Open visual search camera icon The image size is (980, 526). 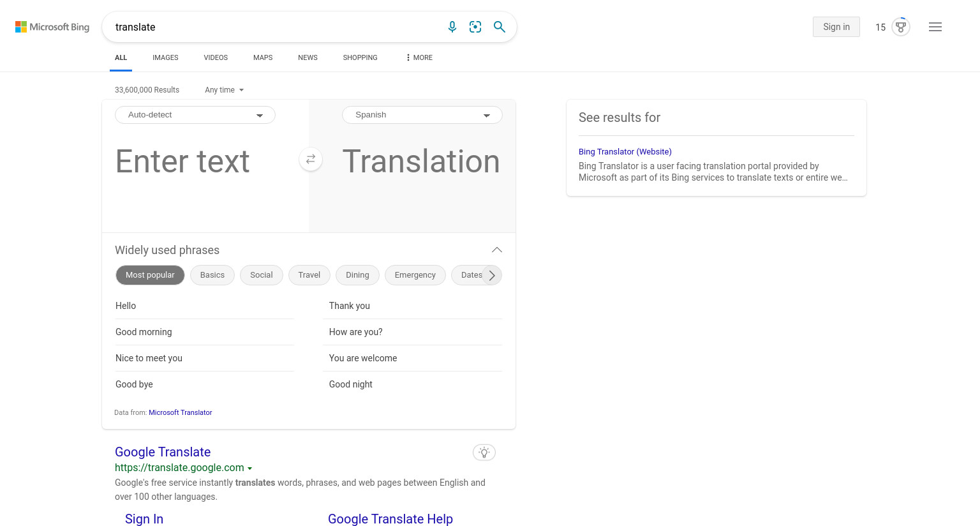tap(475, 27)
